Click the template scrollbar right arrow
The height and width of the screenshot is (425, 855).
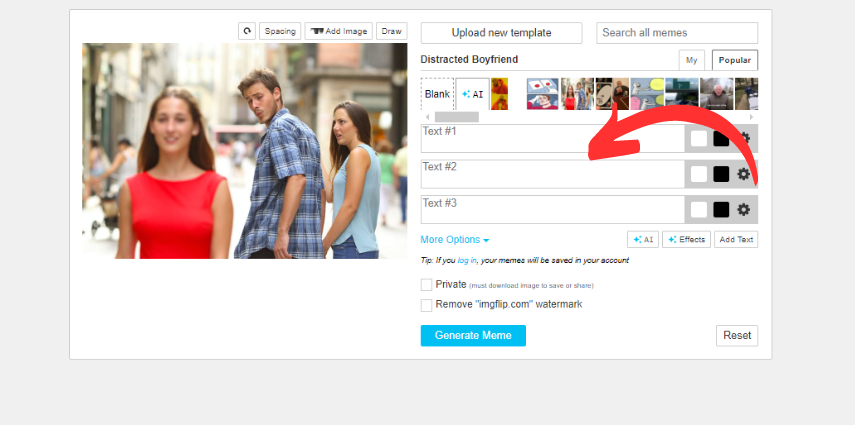(x=751, y=117)
